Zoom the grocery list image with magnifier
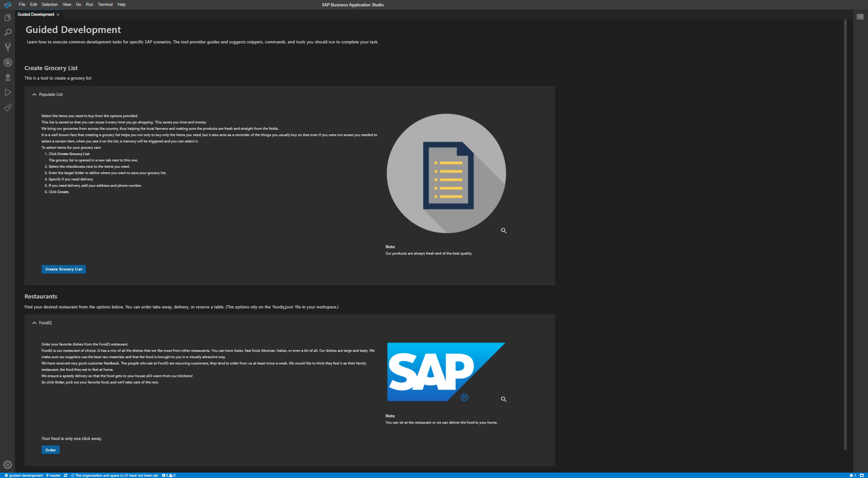The width and height of the screenshot is (868, 478). (x=504, y=231)
